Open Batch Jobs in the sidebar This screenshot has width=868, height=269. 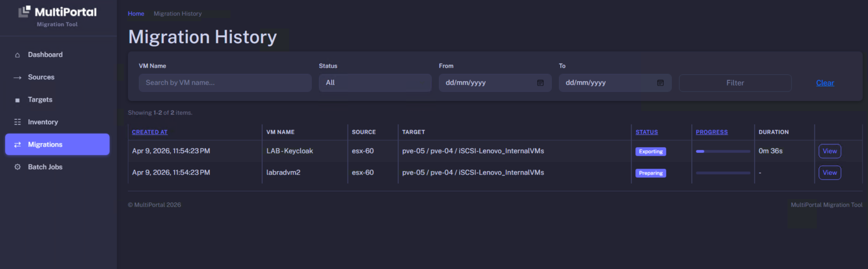click(x=45, y=167)
